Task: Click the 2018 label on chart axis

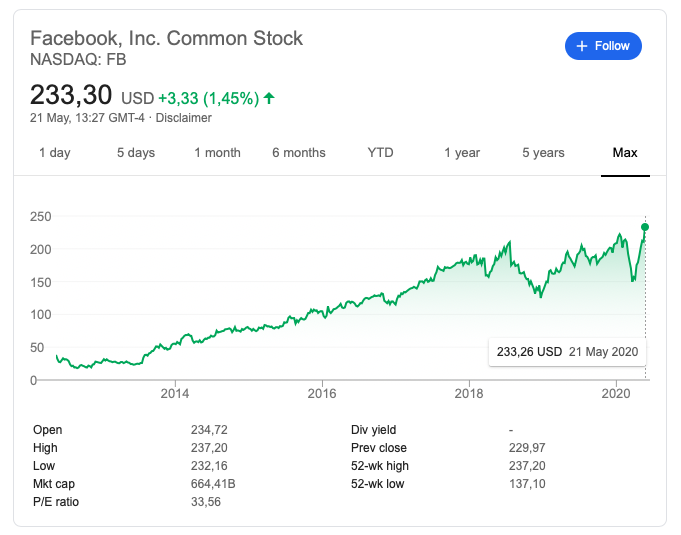Action: coord(469,393)
